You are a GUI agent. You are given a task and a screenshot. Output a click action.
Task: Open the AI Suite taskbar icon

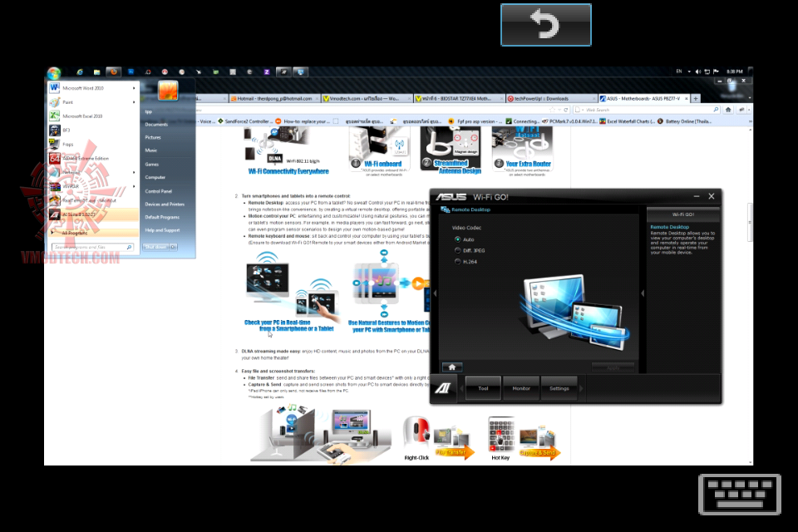pyautogui.click(x=283, y=72)
